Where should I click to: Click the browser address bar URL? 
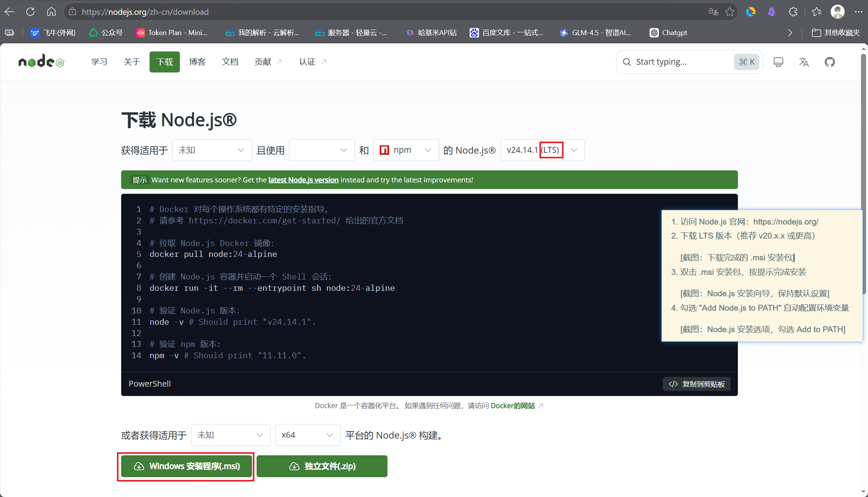click(145, 12)
